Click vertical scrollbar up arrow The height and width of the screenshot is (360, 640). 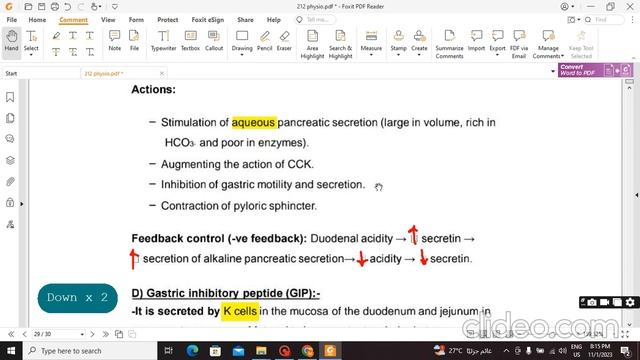pyautogui.click(x=630, y=88)
